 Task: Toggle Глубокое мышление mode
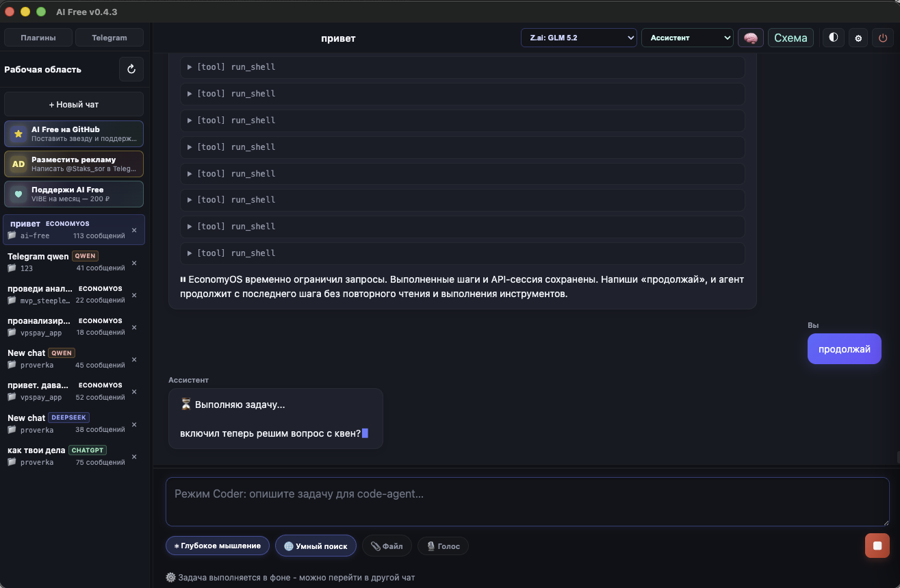point(218,546)
